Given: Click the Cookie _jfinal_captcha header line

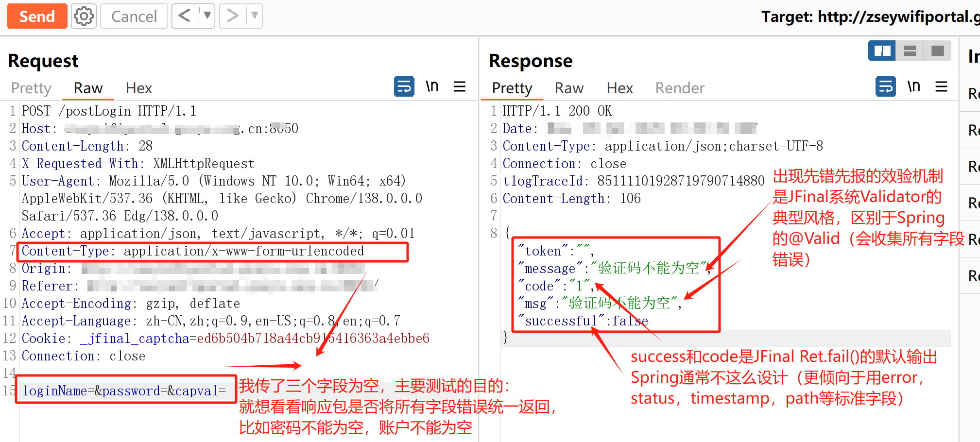Looking at the screenshot, I should [x=225, y=339].
